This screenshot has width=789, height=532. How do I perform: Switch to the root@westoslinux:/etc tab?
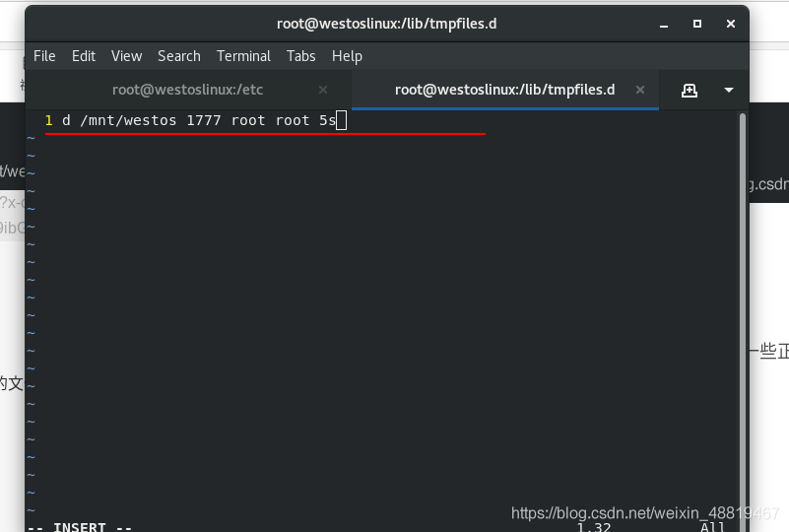pyautogui.click(x=188, y=90)
